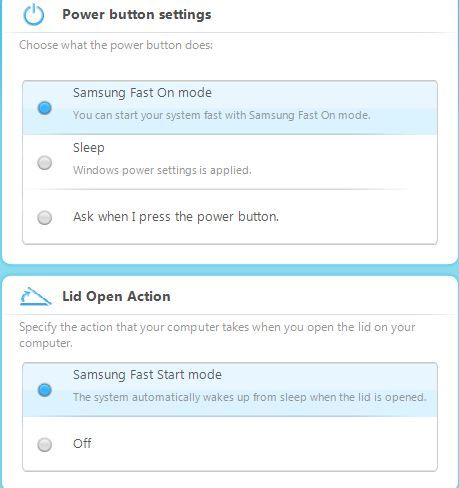Click the power button settings icon
Image resolution: width=459 pixels, height=488 pixels.
tap(34, 15)
